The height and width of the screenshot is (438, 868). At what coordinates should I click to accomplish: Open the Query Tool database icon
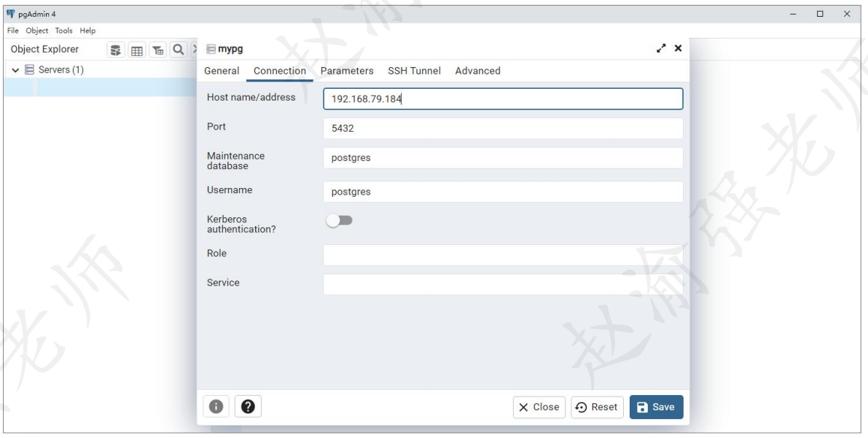116,50
